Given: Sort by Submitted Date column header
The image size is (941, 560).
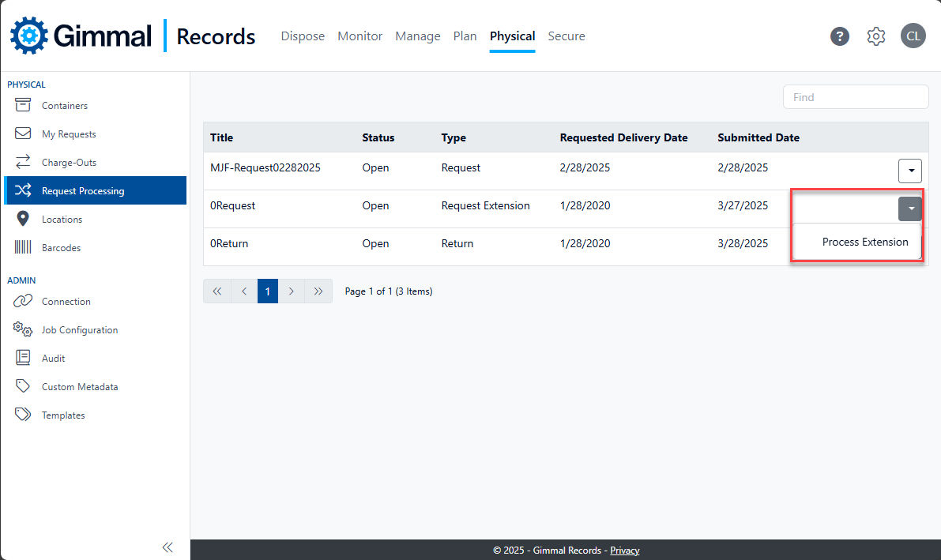Looking at the screenshot, I should pyautogui.click(x=758, y=137).
